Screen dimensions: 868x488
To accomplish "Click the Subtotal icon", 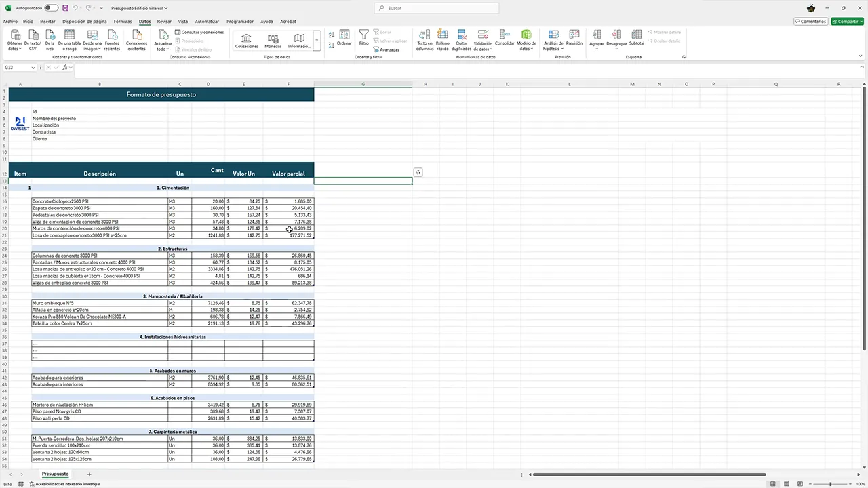I will pyautogui.click(x=636, y=37).
